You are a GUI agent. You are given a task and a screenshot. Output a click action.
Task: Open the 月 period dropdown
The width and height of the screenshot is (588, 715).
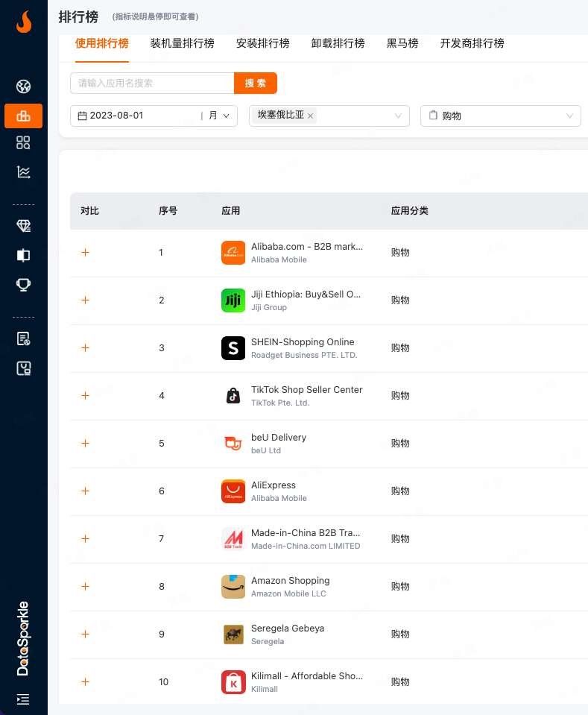219,116
